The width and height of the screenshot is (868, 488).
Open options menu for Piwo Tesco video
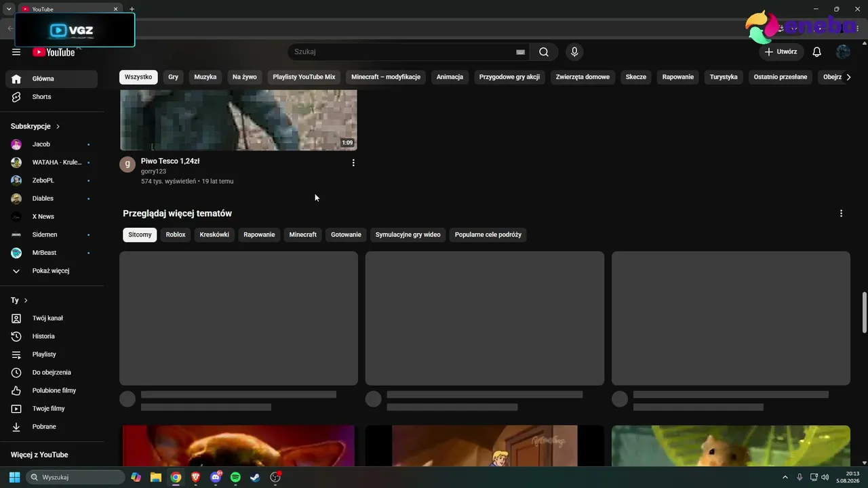pyautogui.click(x=353, y=163)
